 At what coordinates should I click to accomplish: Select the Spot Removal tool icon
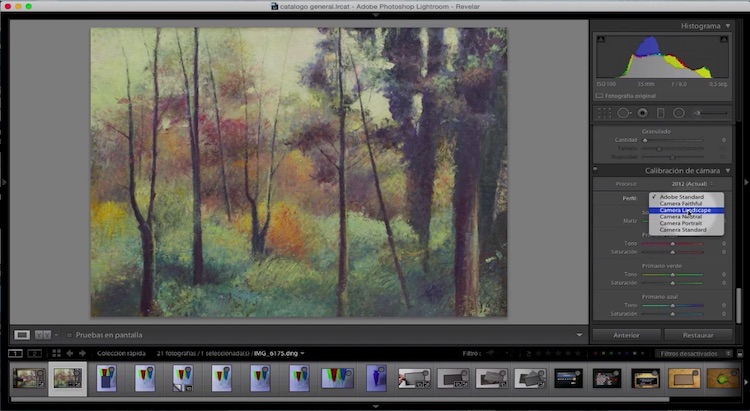pyautogui.click(x=624, y=113)
